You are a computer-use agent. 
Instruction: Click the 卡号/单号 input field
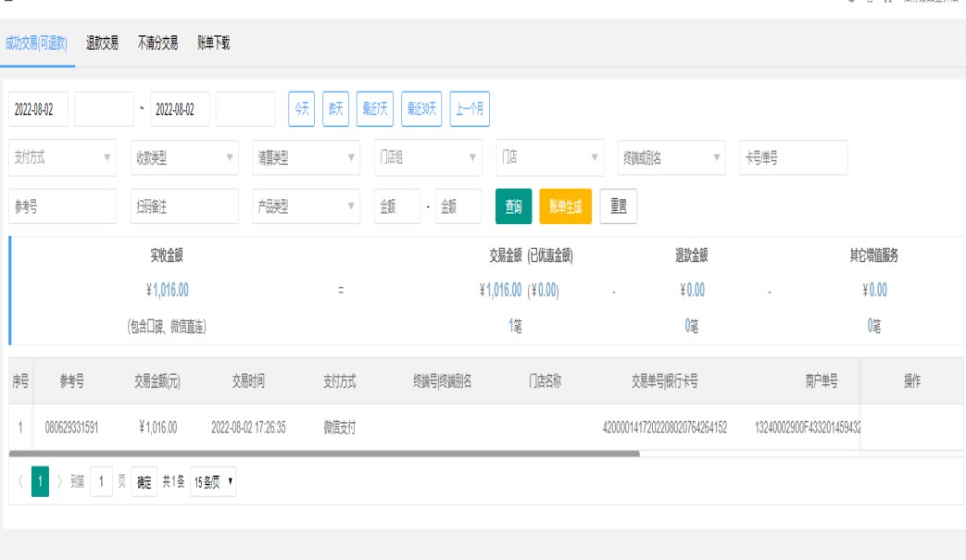point(794,157)
